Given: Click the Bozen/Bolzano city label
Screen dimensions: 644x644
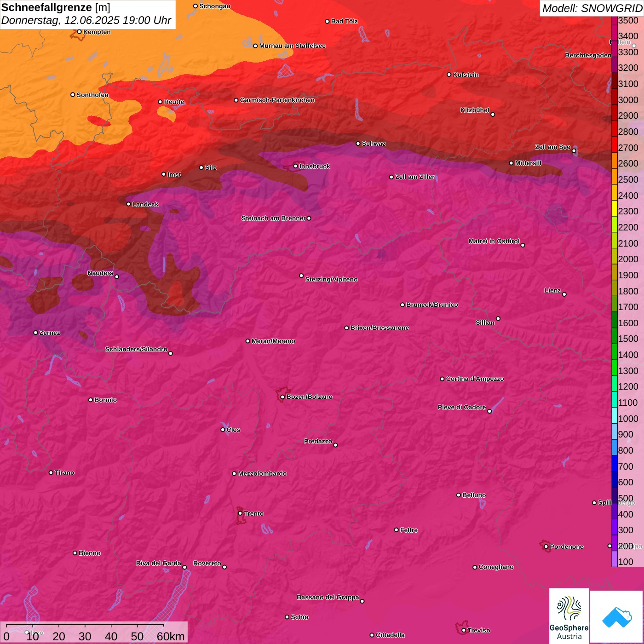Looking at the screenshot, I should [309, 397].
